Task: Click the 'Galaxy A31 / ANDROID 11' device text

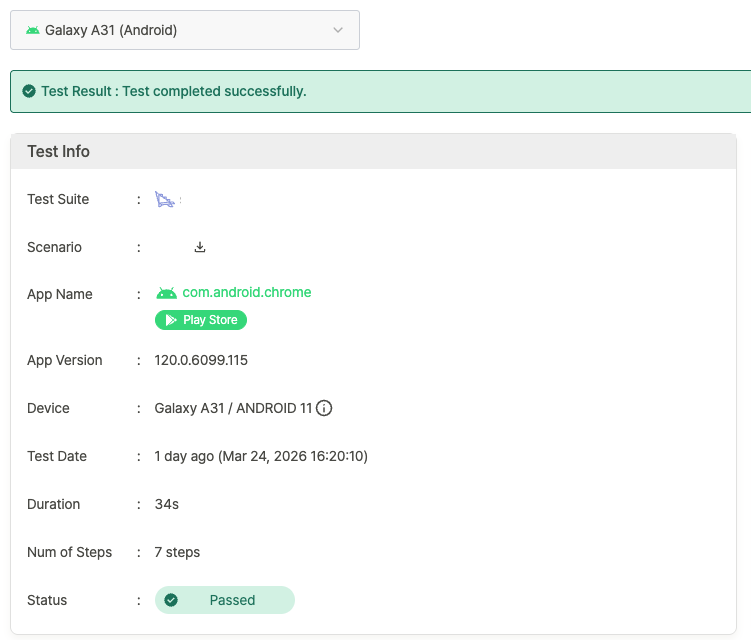Action: click(233, 408)
